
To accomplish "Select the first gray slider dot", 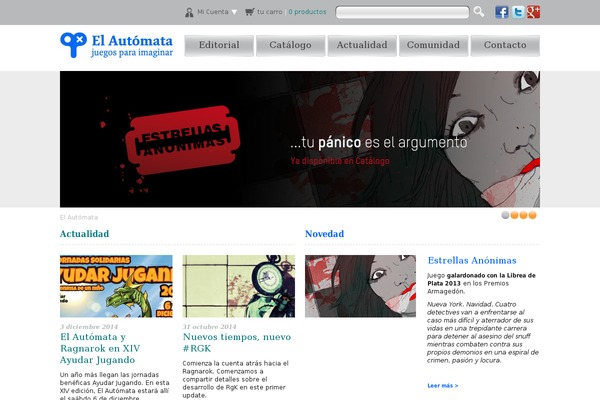I will (x=505, y=215).
